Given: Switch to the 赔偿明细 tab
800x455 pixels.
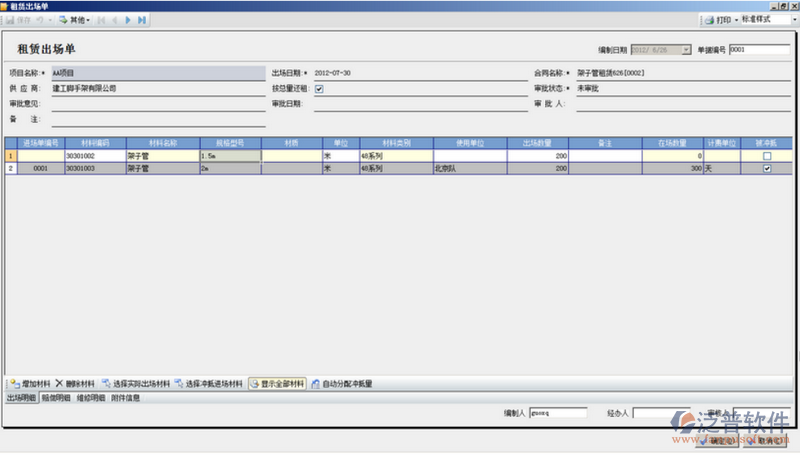Looking at the screenshot, I should click(56, 398).
